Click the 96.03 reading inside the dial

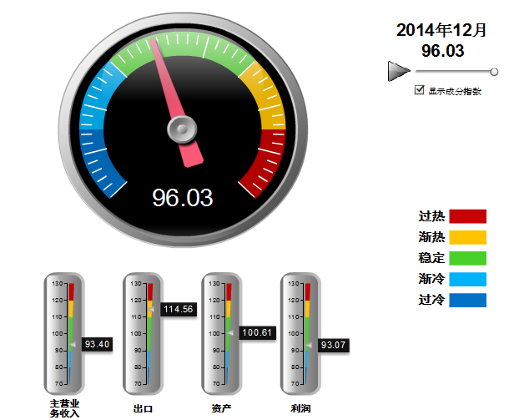tap(182, 198)
